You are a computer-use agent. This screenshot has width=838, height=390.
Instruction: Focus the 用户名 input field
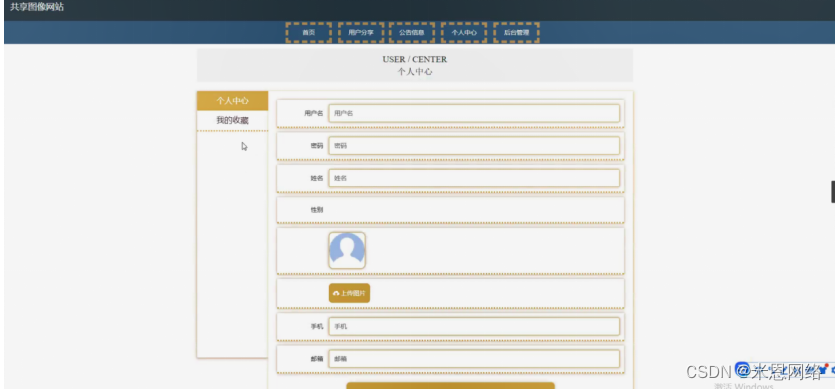(474, 113)
